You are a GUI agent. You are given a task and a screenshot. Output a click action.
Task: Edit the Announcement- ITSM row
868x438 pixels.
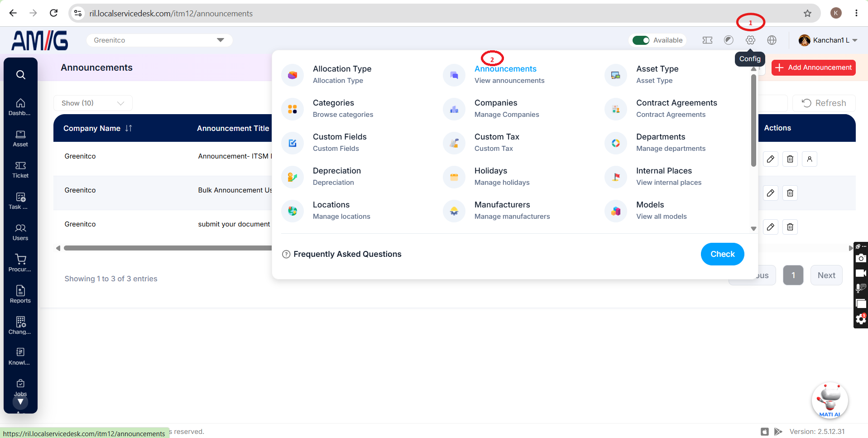(x=770, y=159)
